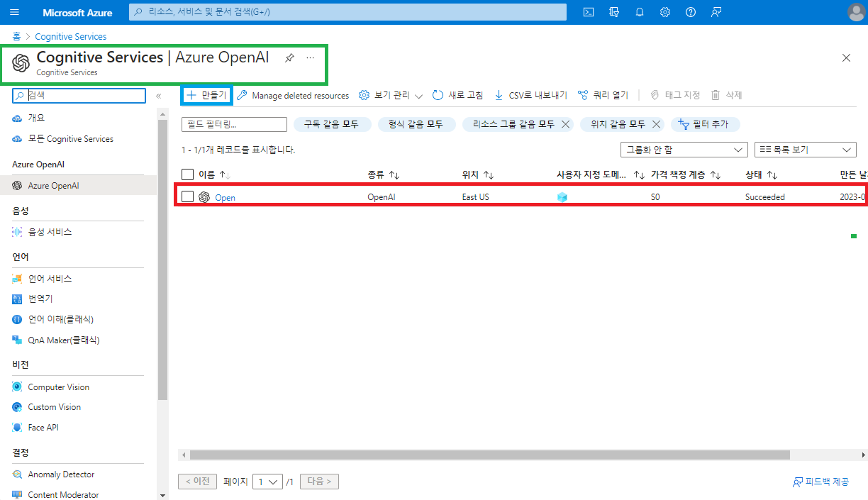Open Manage deleted resources
The width and height of the screenshot is (868, 500).
pyautogui.click(x=293, y=96)
